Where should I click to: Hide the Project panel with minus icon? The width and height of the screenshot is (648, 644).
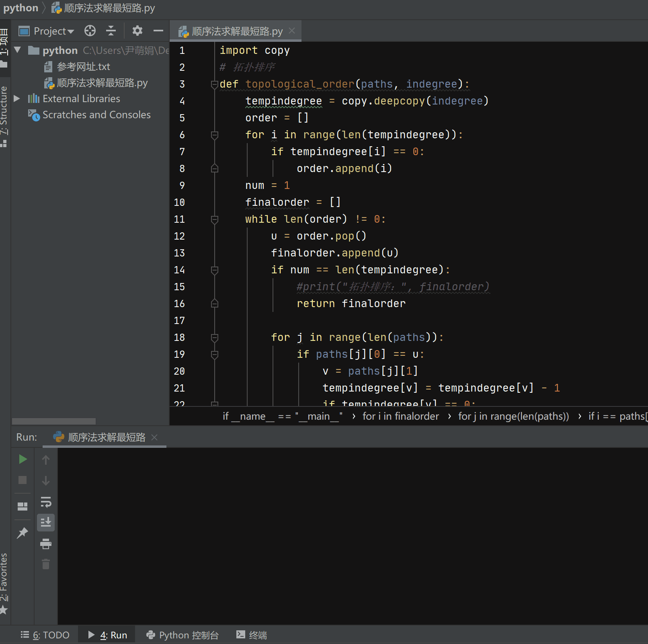pos(158,31)
